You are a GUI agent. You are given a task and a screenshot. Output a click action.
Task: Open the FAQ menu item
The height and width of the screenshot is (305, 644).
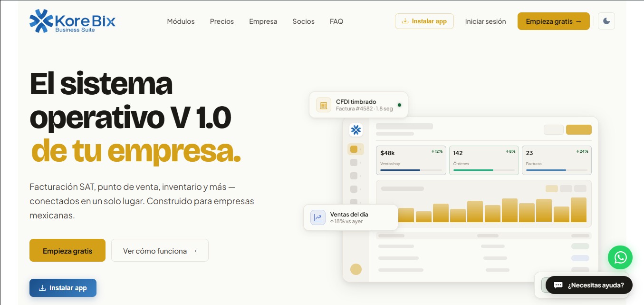click(x=336, y=21)
